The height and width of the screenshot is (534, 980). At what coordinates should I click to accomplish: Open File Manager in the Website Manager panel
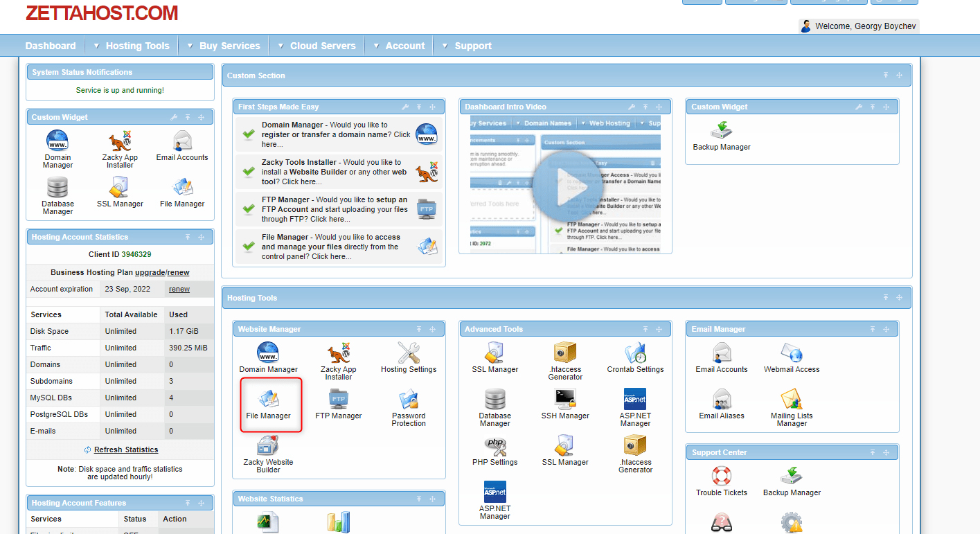pos(269,404)
